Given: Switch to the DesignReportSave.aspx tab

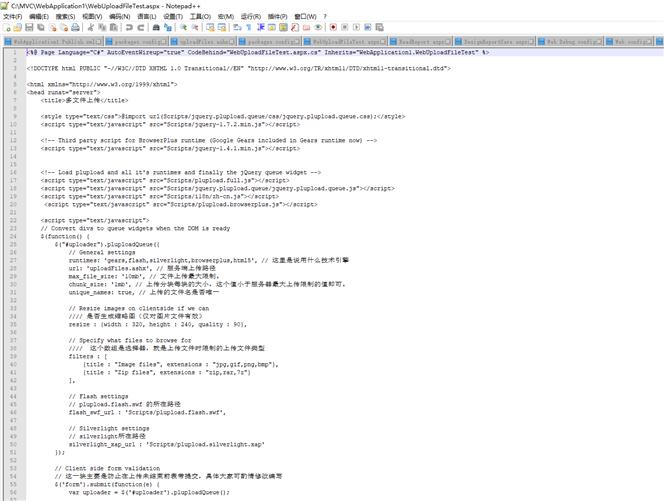Looking at the screenshot, I should click(x=495, y=42).
